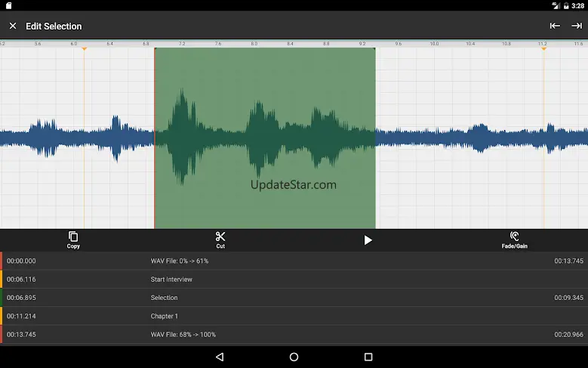Select the Chapter 1 marker row

coord(294,316)
